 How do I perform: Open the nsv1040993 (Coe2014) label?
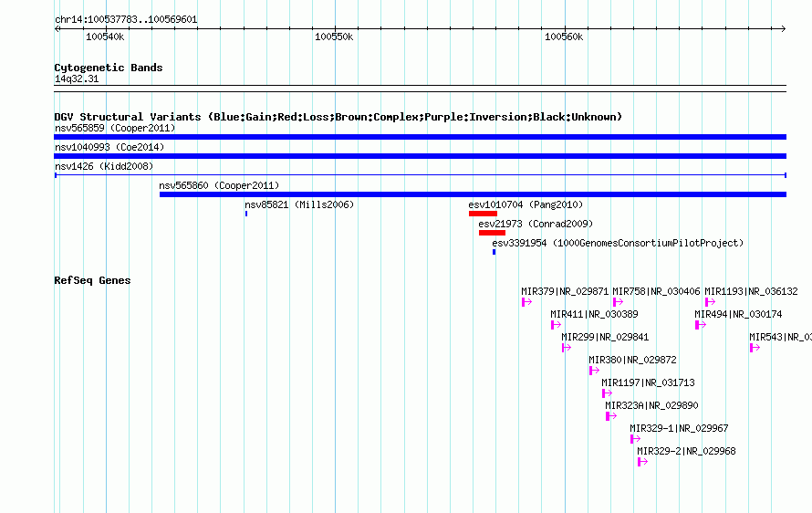click(109, 147)
